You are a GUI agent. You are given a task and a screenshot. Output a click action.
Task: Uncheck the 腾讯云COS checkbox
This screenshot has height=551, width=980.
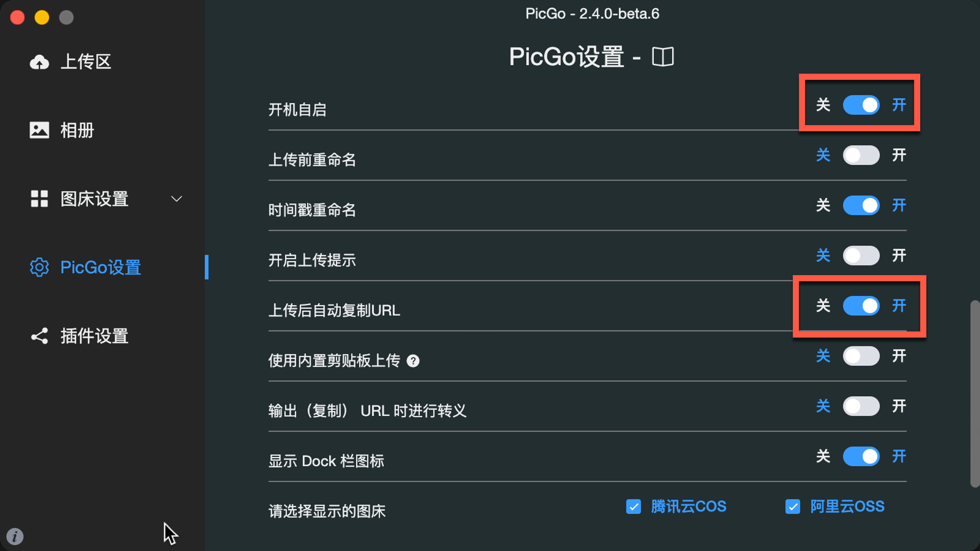click(634, 506)
